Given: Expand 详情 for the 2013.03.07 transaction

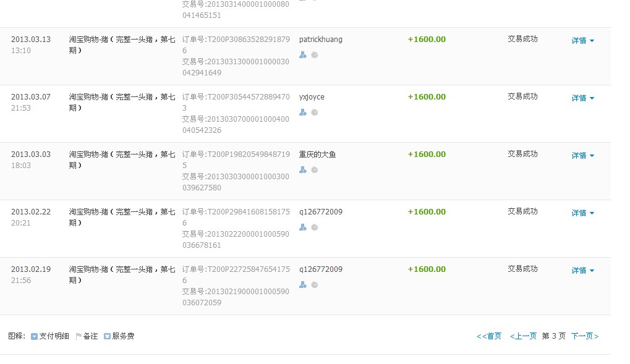Looking at the screenshot, I should (582, 98).
